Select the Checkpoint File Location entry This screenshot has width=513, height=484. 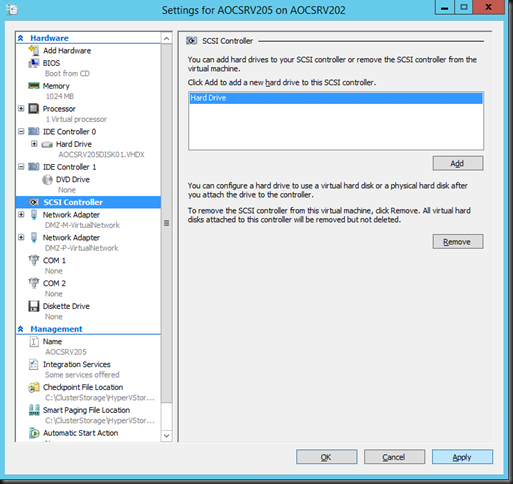click(83, 387)
